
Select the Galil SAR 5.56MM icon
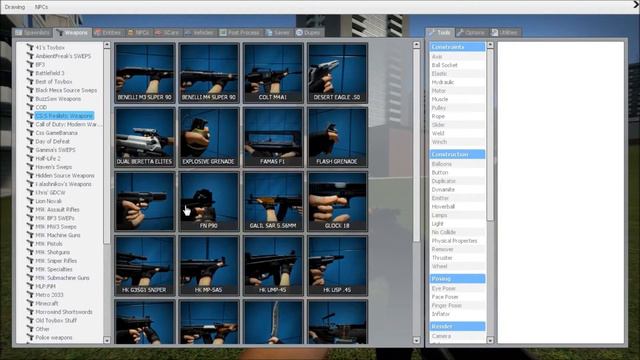point(273,202)
